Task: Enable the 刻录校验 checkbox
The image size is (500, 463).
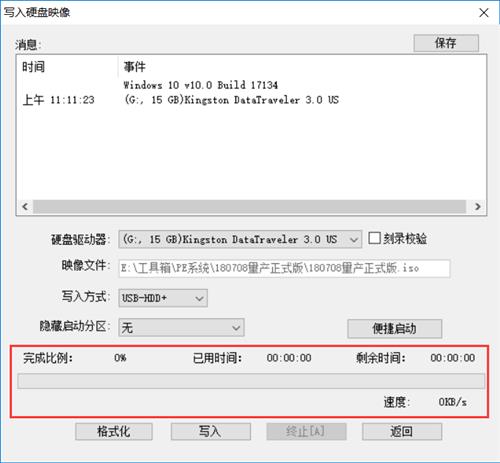Action: tap(374, 238)
